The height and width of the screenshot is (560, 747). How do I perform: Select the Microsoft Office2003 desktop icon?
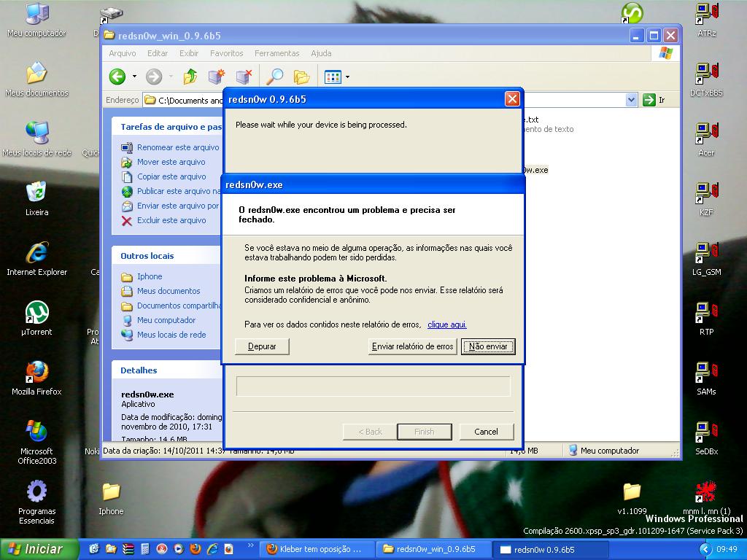click(x=36, y=443)
